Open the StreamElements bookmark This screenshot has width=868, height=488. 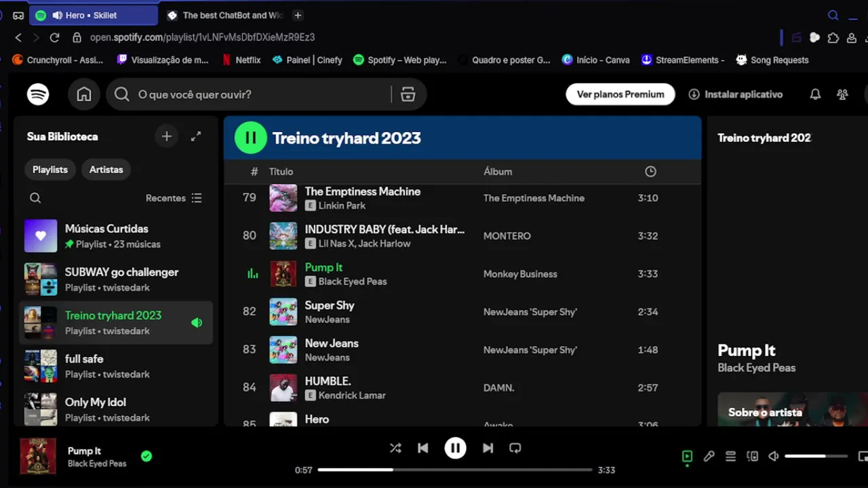[683, 60]
